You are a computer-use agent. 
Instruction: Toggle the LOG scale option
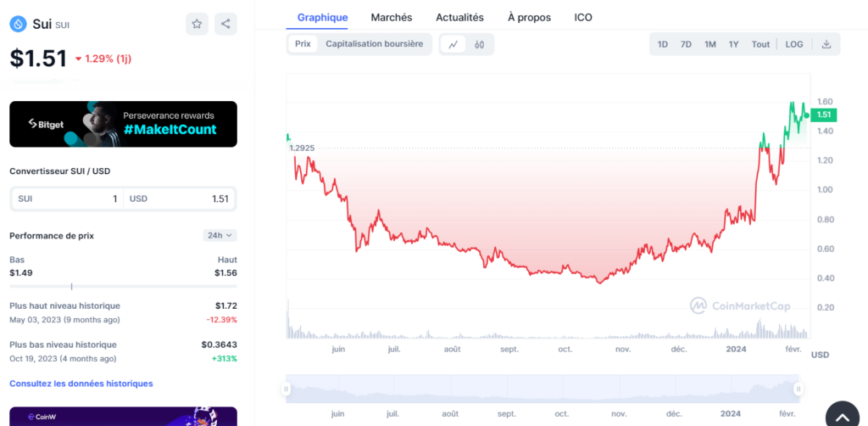[794, 44]
